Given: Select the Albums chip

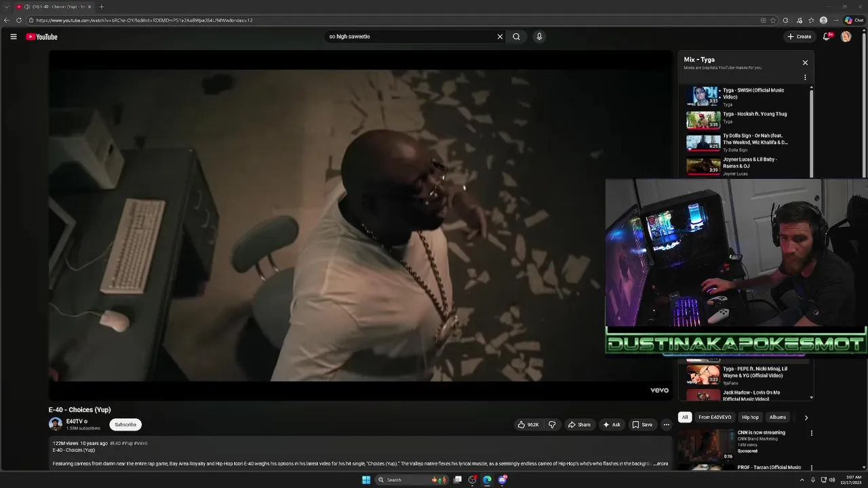Looking at the screenshot, I should (778, 418).
